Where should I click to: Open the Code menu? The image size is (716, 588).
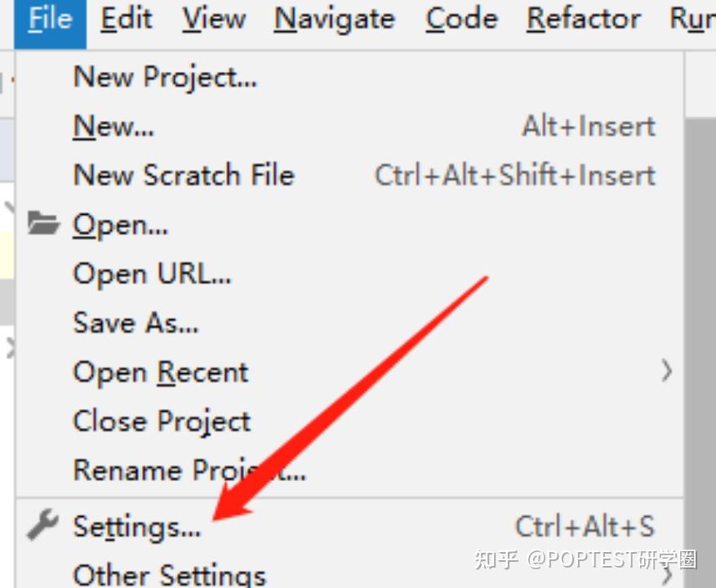click(461, 19)
